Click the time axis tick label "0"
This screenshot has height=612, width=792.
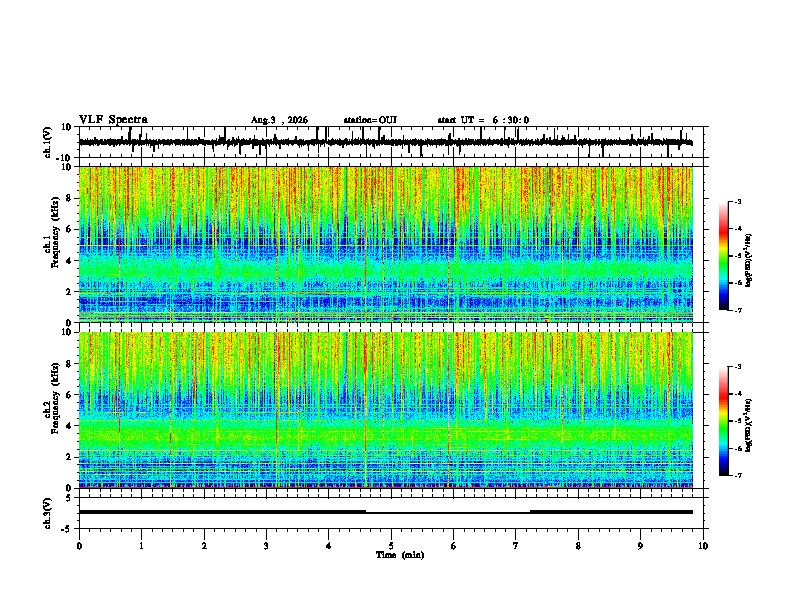(79, 546)
